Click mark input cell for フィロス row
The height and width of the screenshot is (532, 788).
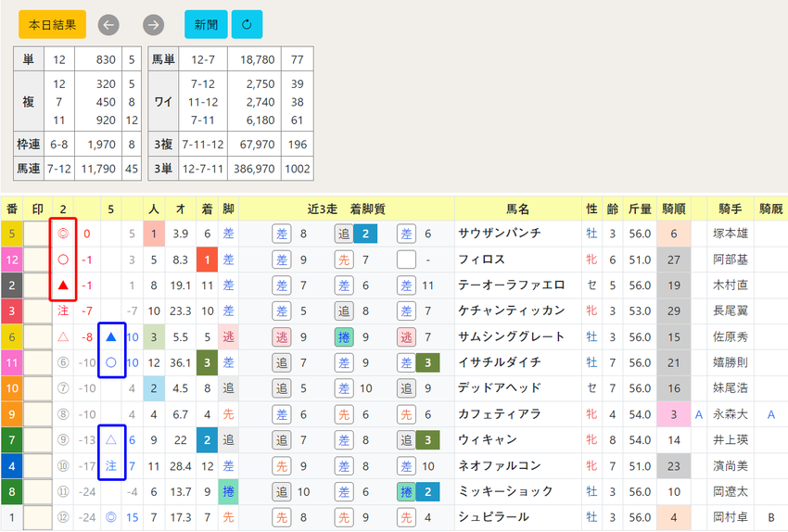tap(38, 260)
